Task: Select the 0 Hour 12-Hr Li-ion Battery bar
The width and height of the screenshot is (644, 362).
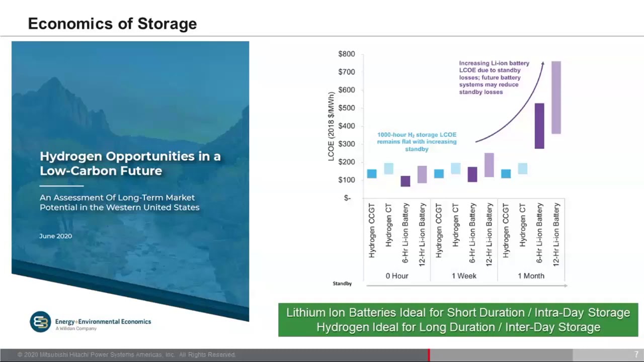Action: tap(422, 174)
